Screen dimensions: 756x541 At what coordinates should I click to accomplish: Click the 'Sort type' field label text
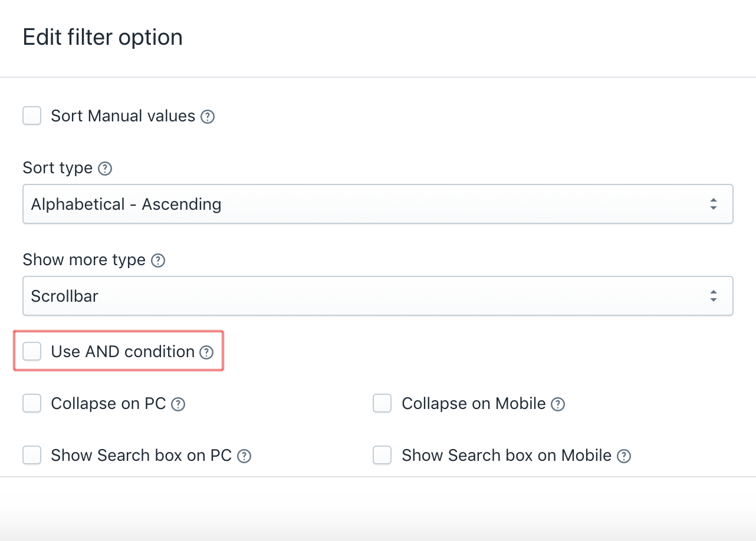click(x=58, y=168)
